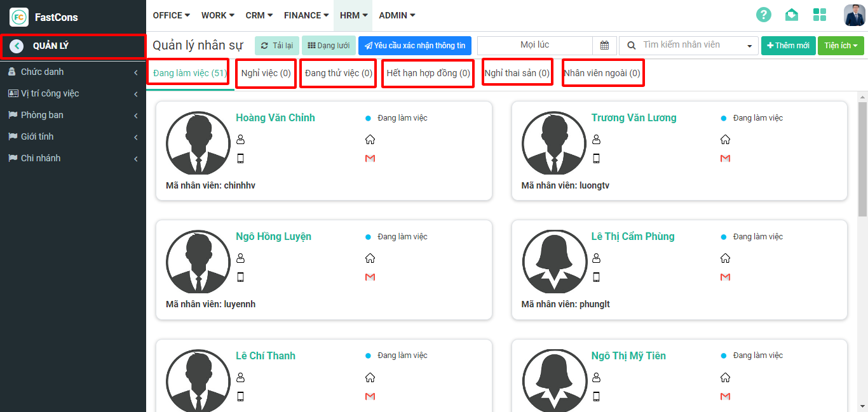Click Gmail icon on Hoàng Văn Chỉnh card
Image resolution: width=868 pixels, height=412 pixels.
pyautogui.click(x=370, y=158)
